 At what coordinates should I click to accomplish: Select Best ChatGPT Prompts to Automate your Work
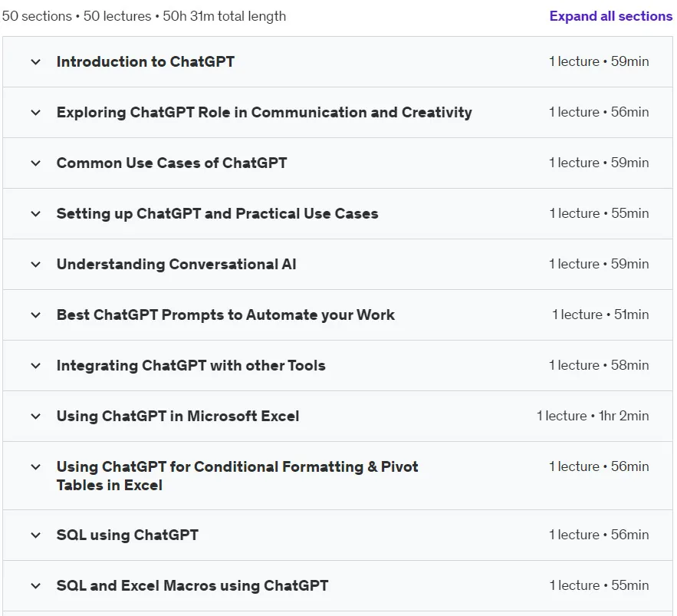point(225,315)
